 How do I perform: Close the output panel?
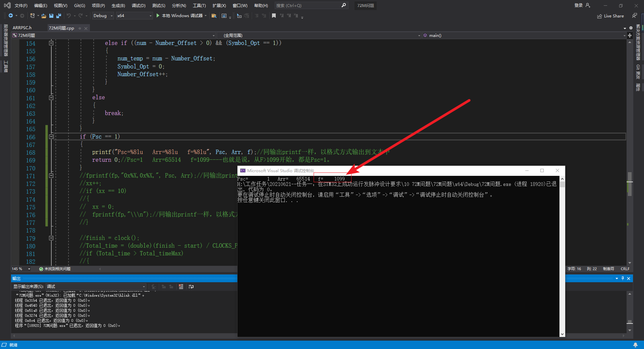629,279
